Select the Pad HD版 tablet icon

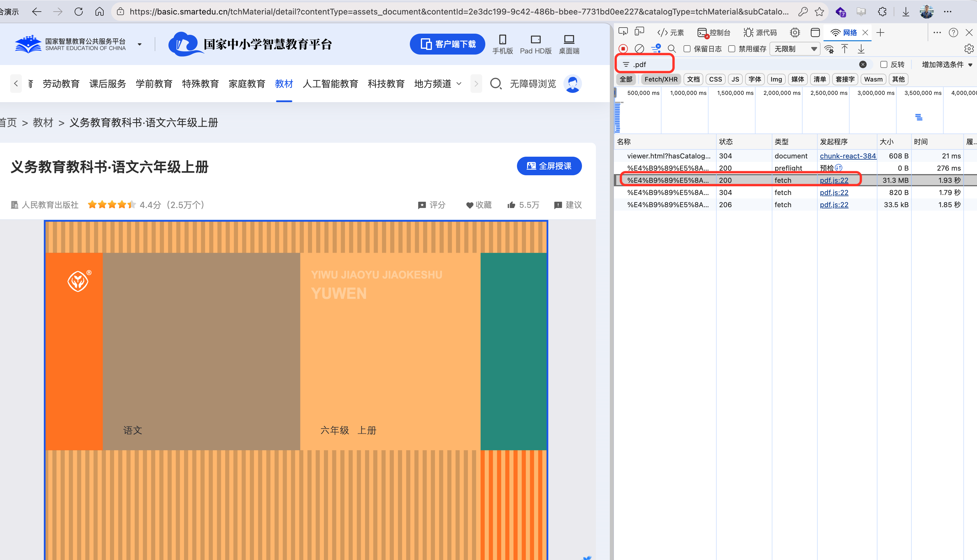(536, 44)
